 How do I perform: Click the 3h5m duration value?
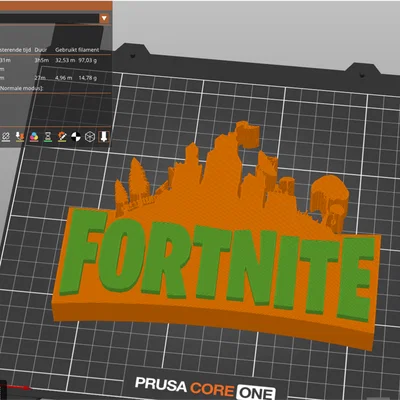pyautogui.click(x=41, y=60)
